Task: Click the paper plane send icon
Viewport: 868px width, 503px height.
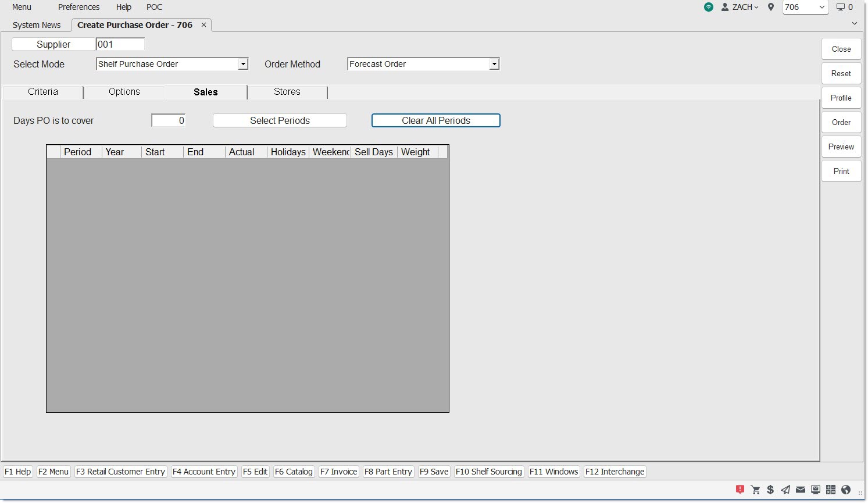Action: click(785, 490)
